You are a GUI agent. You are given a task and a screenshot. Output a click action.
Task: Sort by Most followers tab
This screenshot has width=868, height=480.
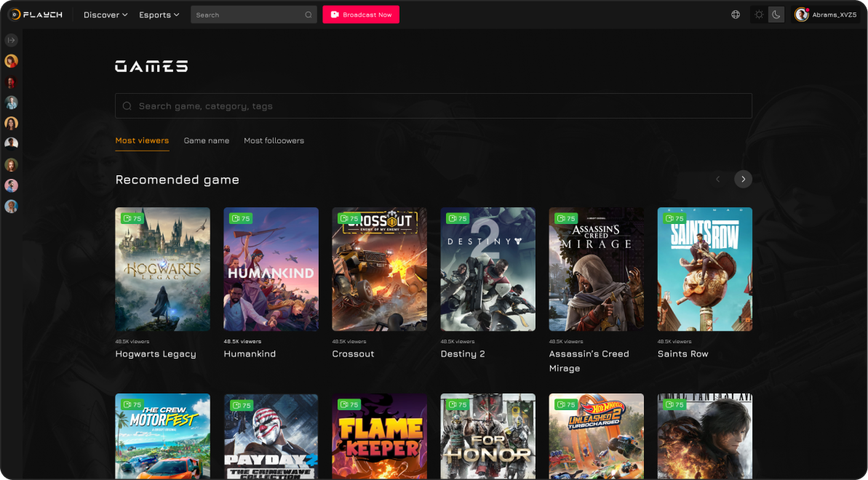click(274, 140)
